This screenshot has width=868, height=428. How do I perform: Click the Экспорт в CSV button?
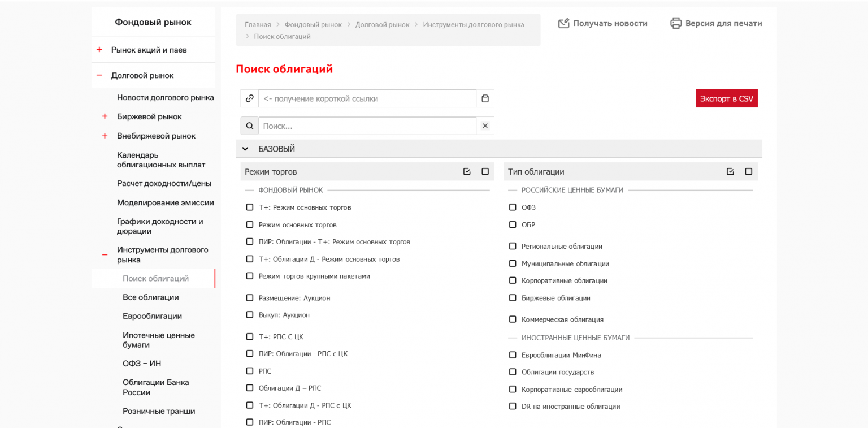click(x=726, y=98)
